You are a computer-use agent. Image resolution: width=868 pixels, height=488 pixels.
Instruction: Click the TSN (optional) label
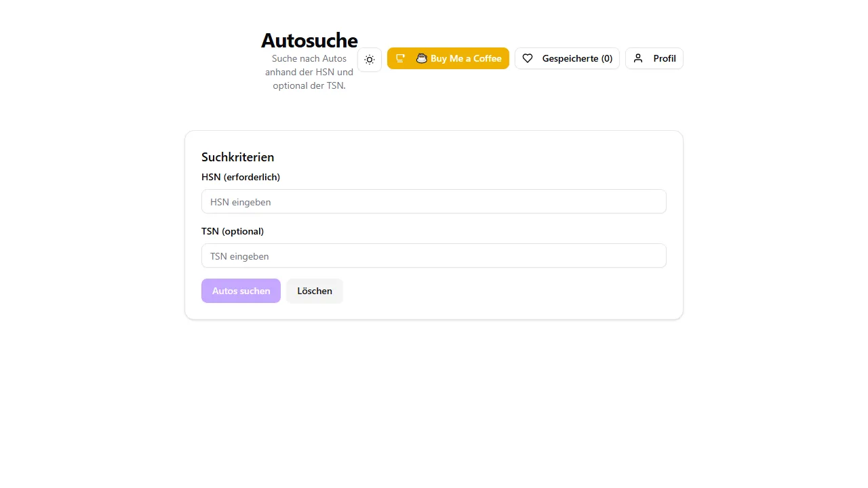[x=233, y=231]
